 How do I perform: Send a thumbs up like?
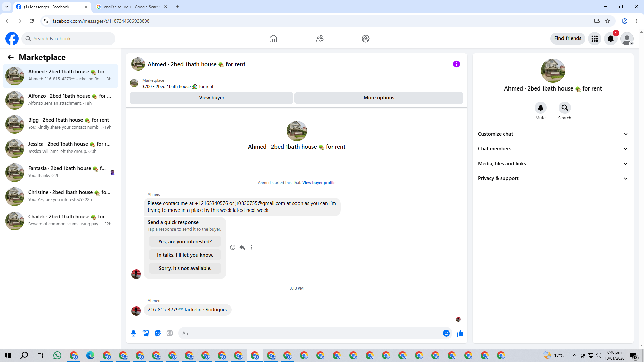460,333
